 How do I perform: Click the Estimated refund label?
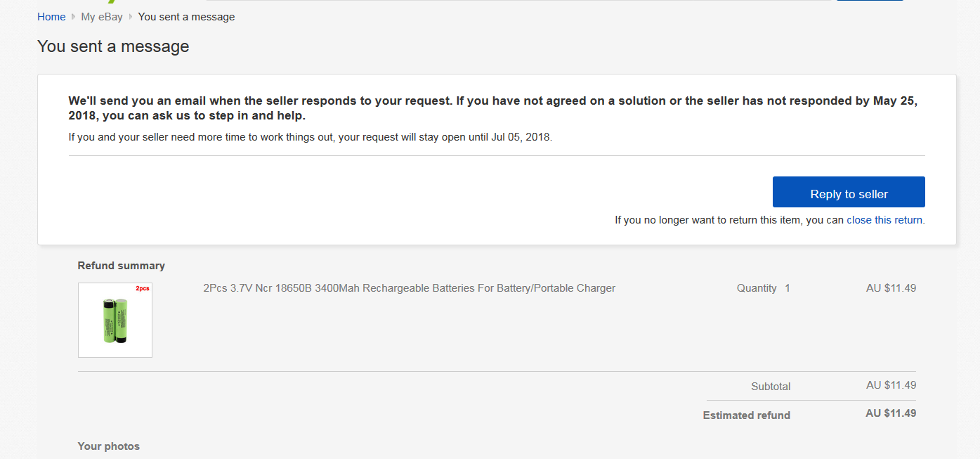pos(746,415)
